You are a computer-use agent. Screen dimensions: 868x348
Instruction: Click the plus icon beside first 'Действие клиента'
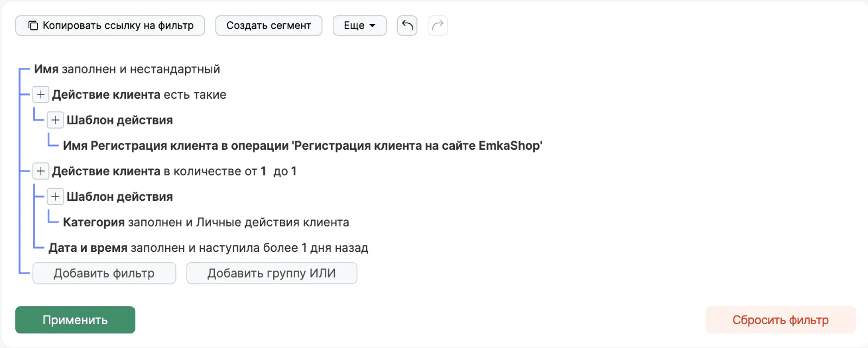40,94
